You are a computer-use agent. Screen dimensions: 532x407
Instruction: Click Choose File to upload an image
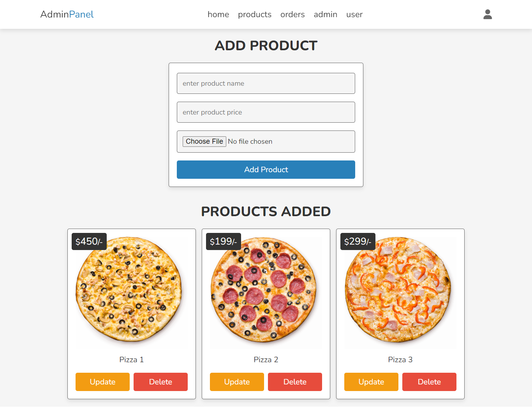tap(204, 141)
